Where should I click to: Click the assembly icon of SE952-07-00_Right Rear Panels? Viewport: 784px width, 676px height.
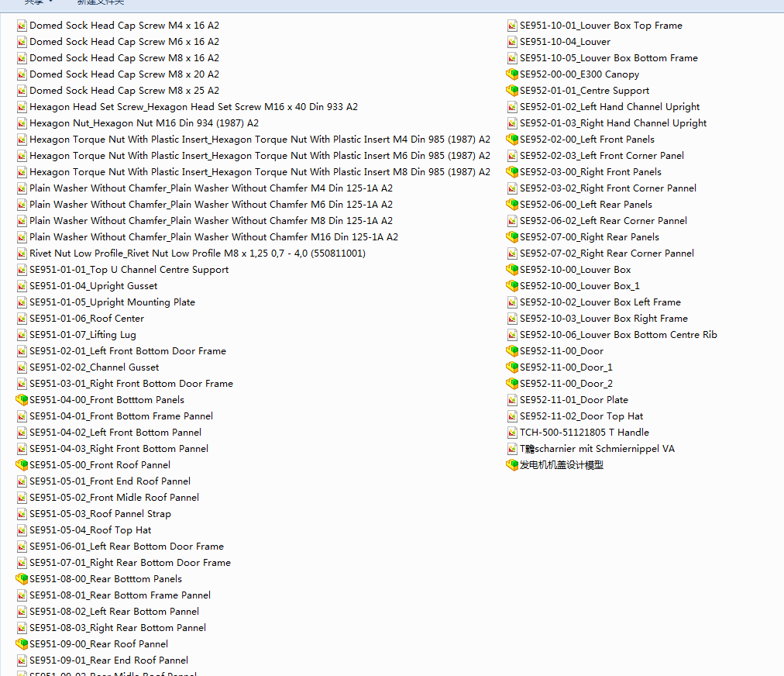click(512, 236)
